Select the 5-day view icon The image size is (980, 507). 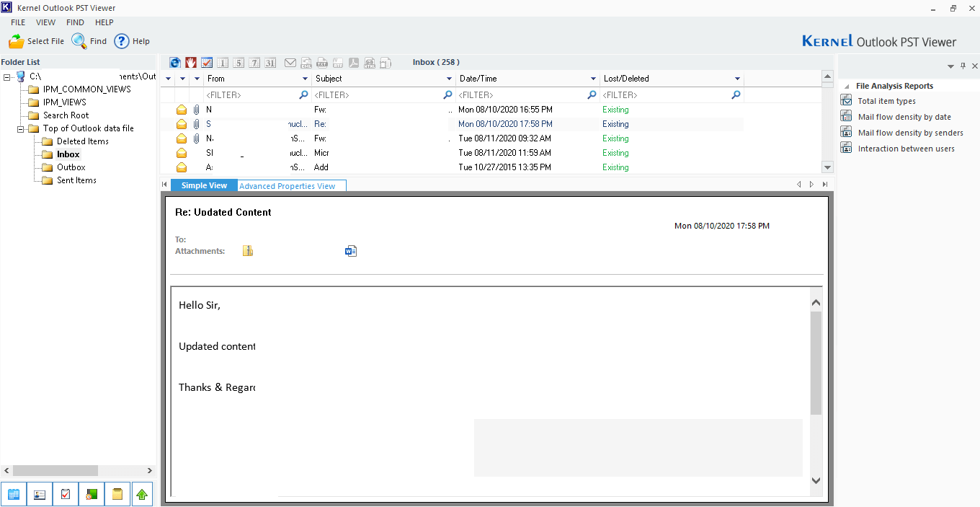pyautogui.click(x=239, y=63)
